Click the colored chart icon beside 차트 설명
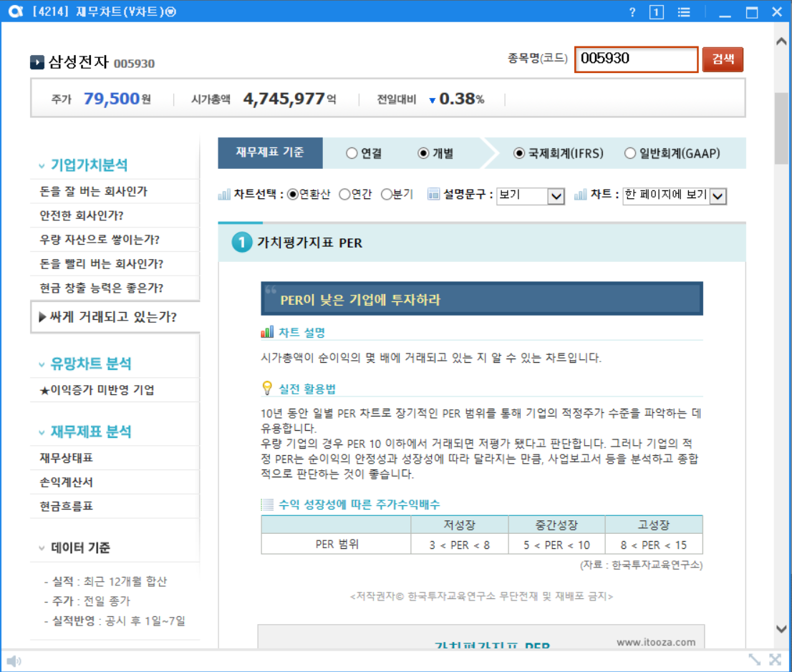 pyautogui.click(x=267, y=332)
